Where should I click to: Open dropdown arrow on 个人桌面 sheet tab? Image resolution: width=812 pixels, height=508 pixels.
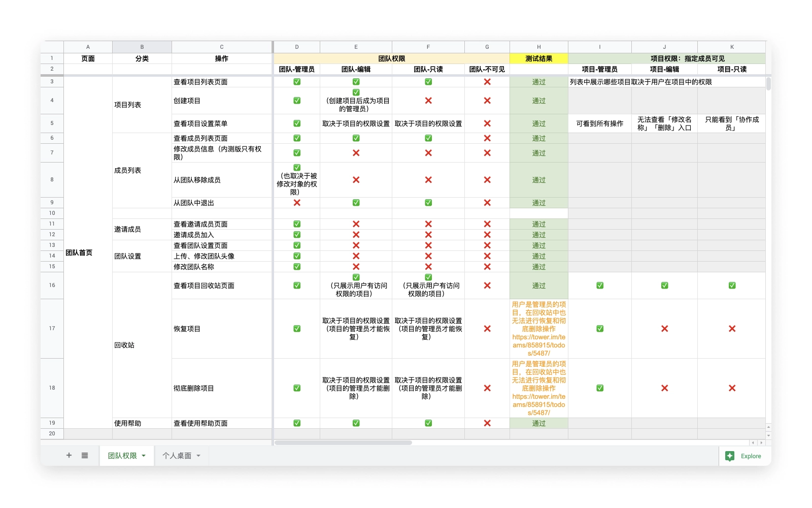198,456
